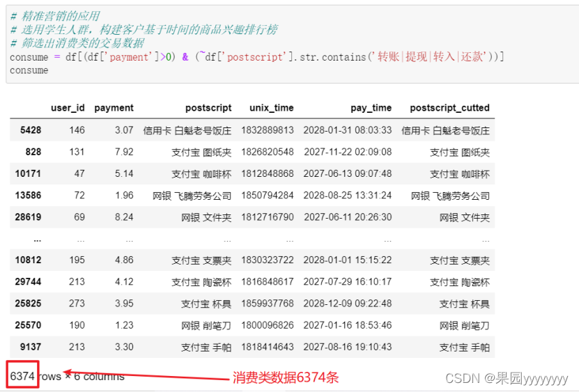This screenshot has height=392, width=579.
Task: Click unix_time value 1830323722
Action: point(268,260)
